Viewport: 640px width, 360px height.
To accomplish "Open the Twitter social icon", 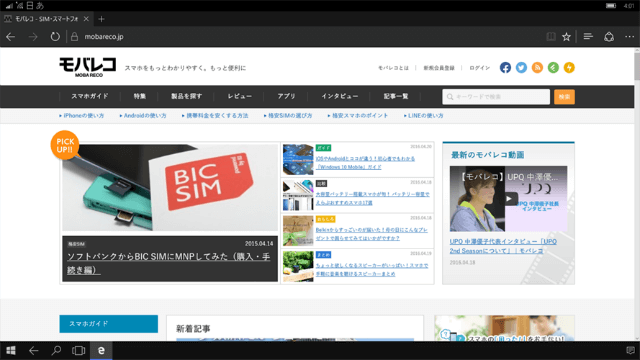I will (x=521, y=68).
